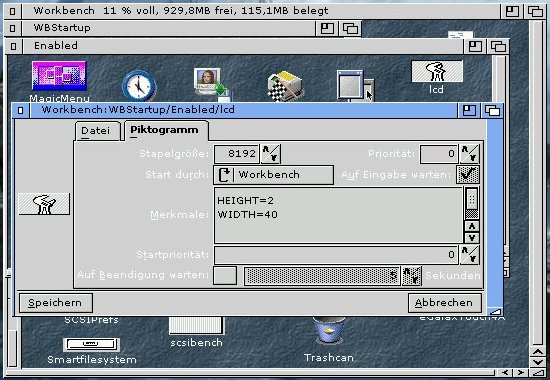Switch to the Datei tab

[x=96, y=131]
